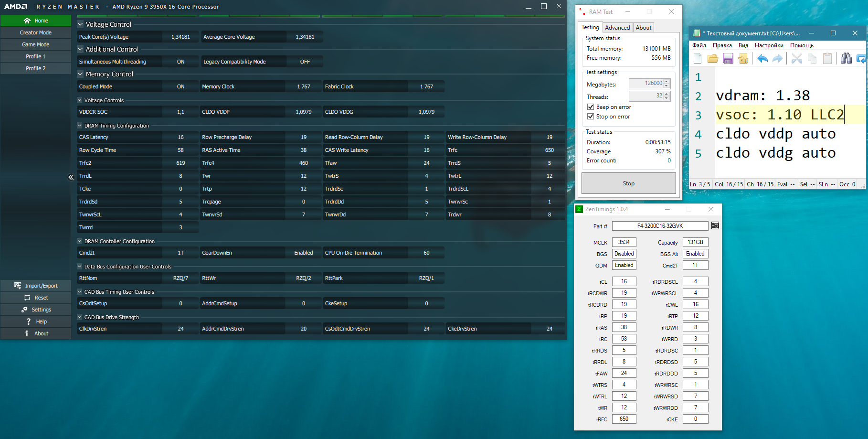Screen dimensions: 868x439
Task: Click the 'Simultaneous Multithreading' row
Action: pos(138,62)
